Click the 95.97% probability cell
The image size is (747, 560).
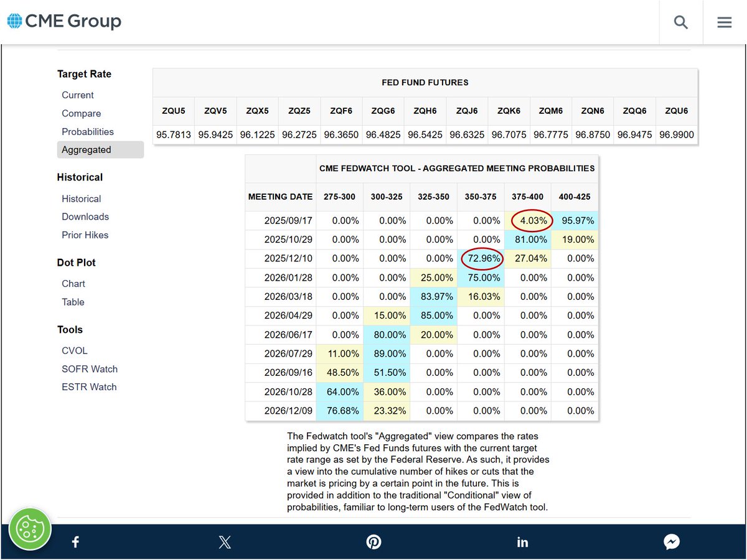point(575,220)
